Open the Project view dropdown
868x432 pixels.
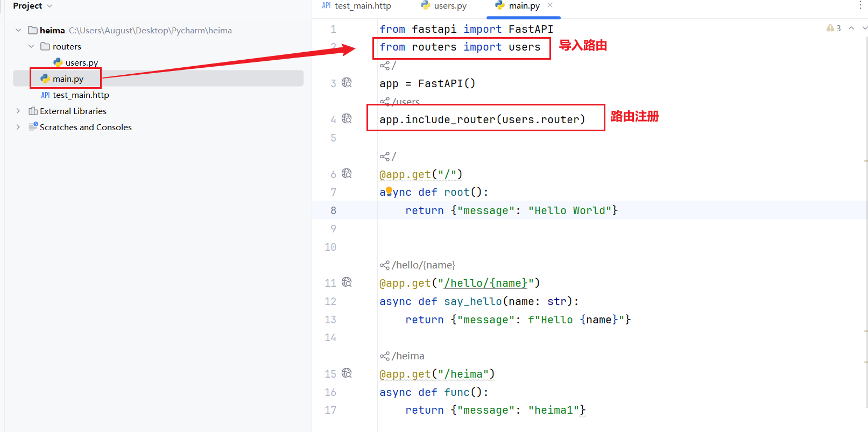tap(50, 6)
